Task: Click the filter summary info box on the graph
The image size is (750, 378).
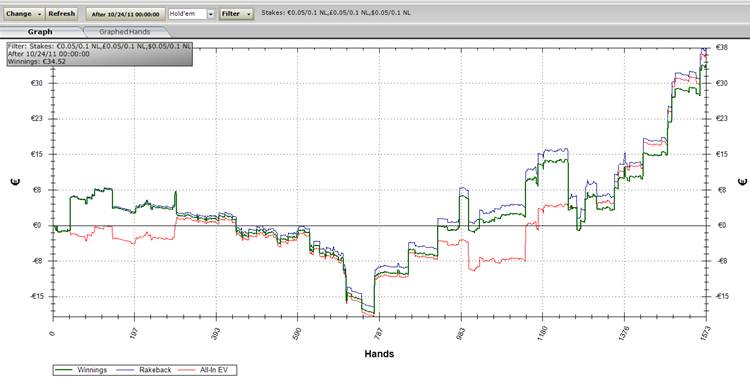Action: [99, 54]
